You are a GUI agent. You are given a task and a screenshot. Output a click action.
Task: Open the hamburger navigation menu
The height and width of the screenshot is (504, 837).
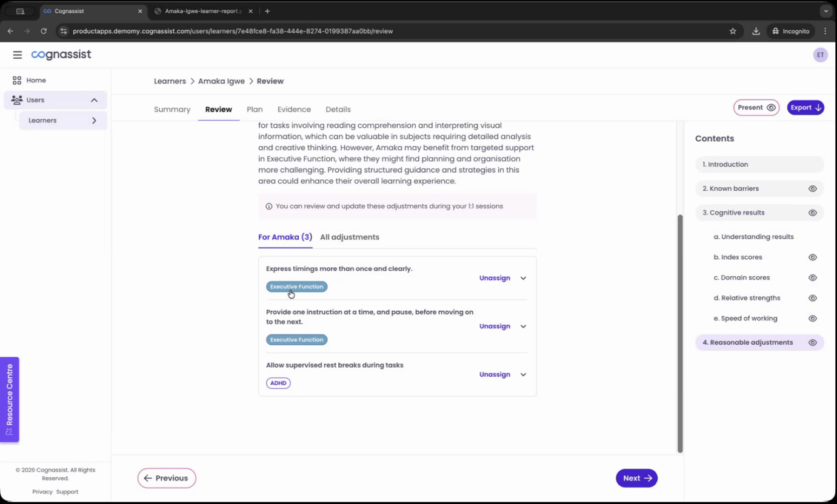(x=18, y=55)
